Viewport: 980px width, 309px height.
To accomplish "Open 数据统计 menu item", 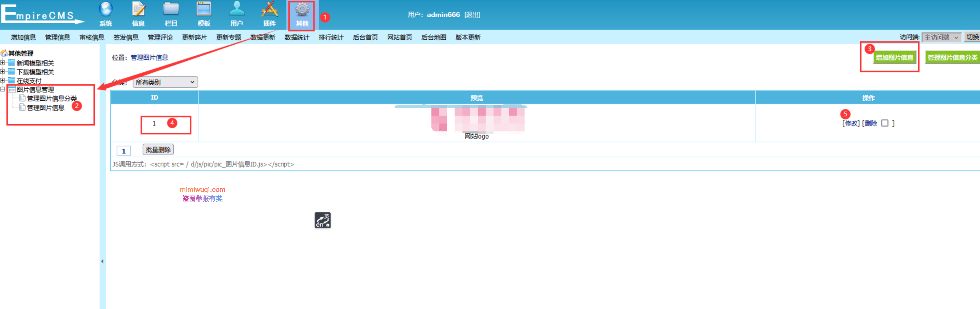I will tap(297, 37).
